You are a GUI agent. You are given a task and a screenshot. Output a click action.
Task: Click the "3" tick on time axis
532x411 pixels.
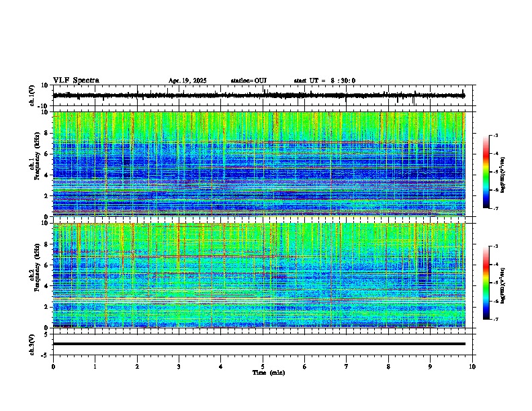(179, 367)
